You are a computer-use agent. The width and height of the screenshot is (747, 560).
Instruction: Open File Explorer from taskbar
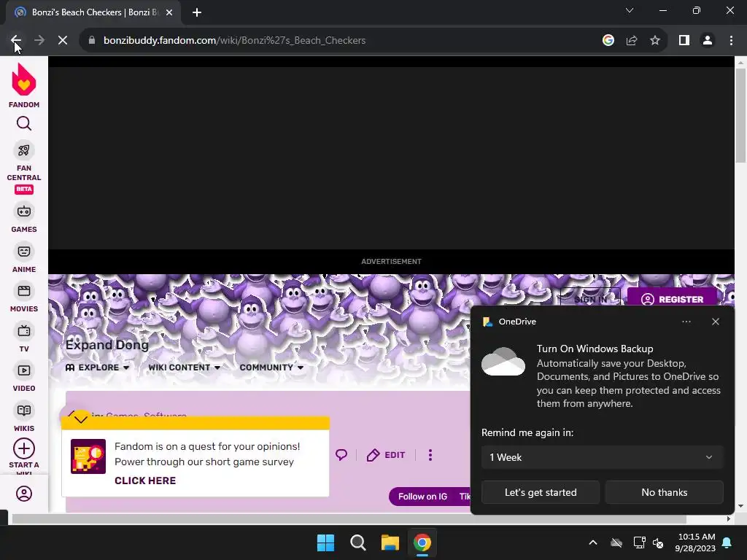pos(390,542)
